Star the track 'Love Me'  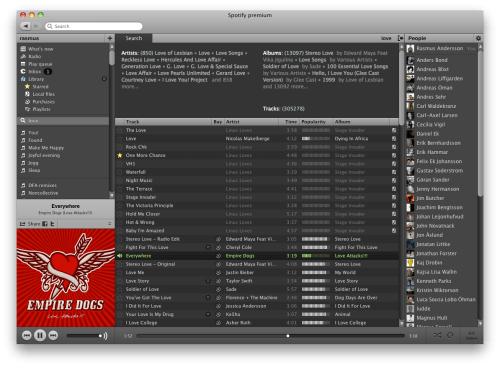(120, 273)
